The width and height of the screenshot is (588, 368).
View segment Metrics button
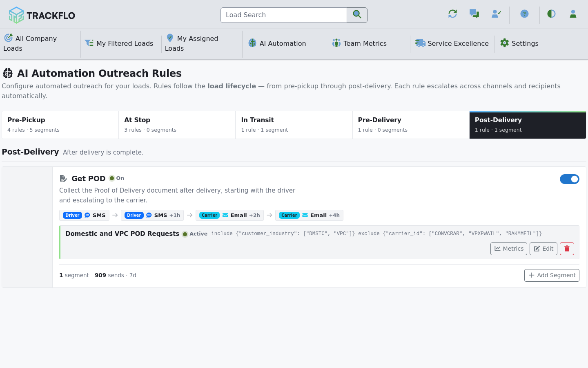point(509,249)
